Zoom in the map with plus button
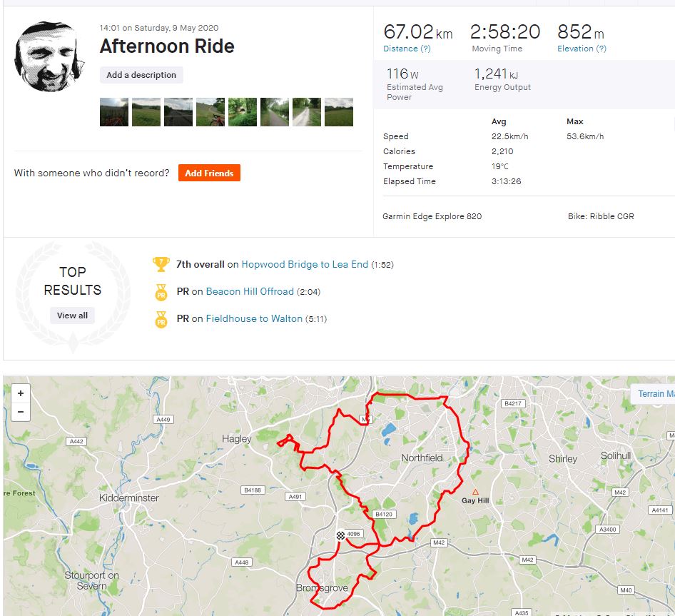This screenshot has width=675, height=616. point(21,393)
